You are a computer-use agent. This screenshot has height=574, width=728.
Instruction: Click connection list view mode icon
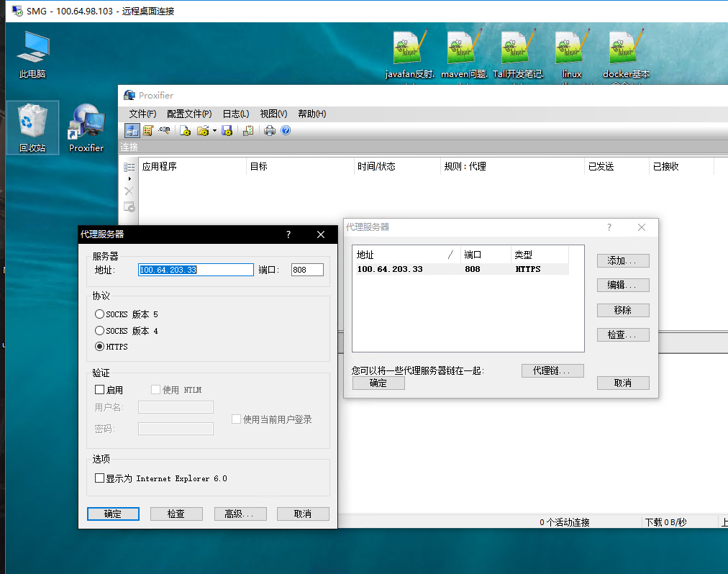click(129, 167)
